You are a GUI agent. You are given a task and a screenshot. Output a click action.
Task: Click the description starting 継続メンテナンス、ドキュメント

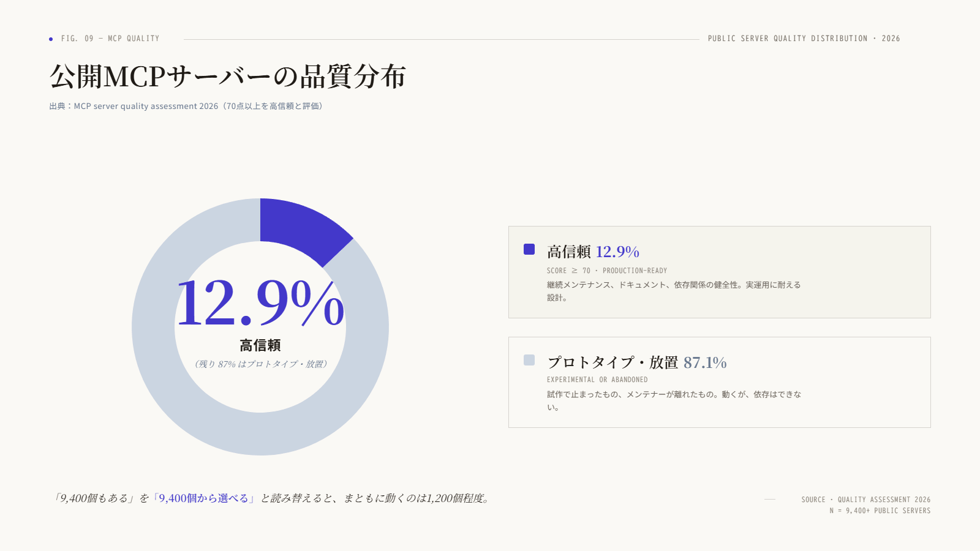pos(674,291)
